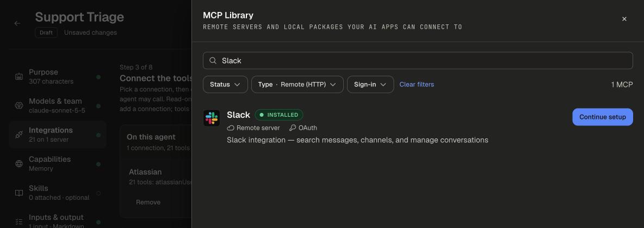Focus the Slack search field
The height and width of the screenshot is (228, 644).
(x=418, y=61)
